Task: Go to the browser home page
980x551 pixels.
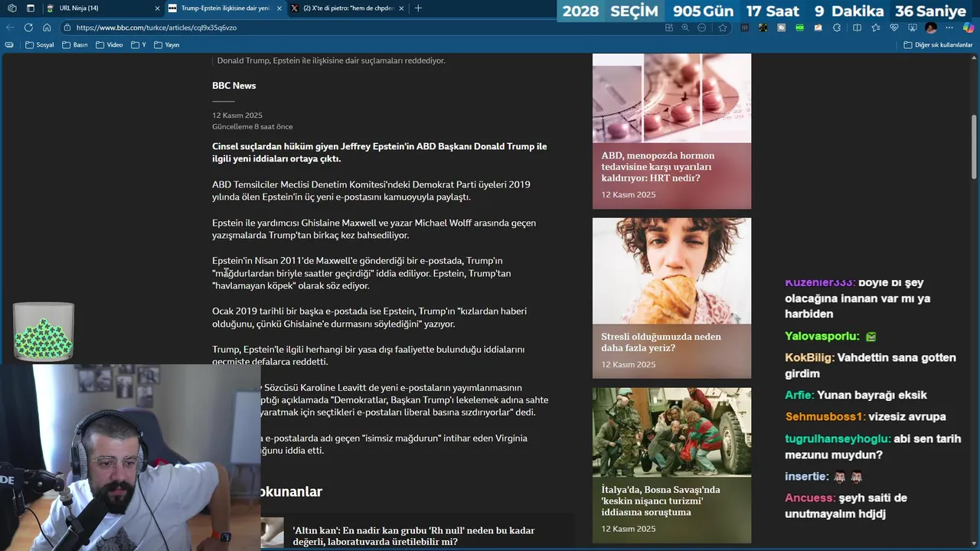Action: (x=47, y=28)
